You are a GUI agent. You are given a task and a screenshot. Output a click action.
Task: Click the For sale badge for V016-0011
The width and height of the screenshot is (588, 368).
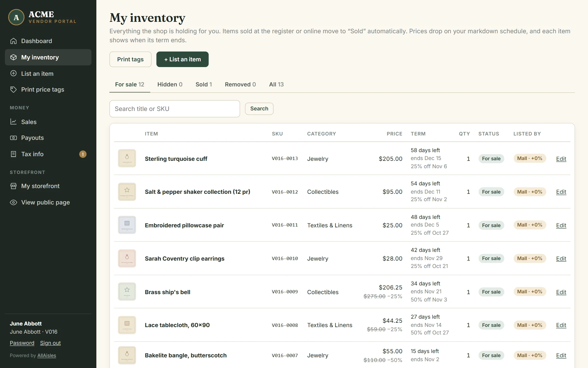[x=491, y=225]
